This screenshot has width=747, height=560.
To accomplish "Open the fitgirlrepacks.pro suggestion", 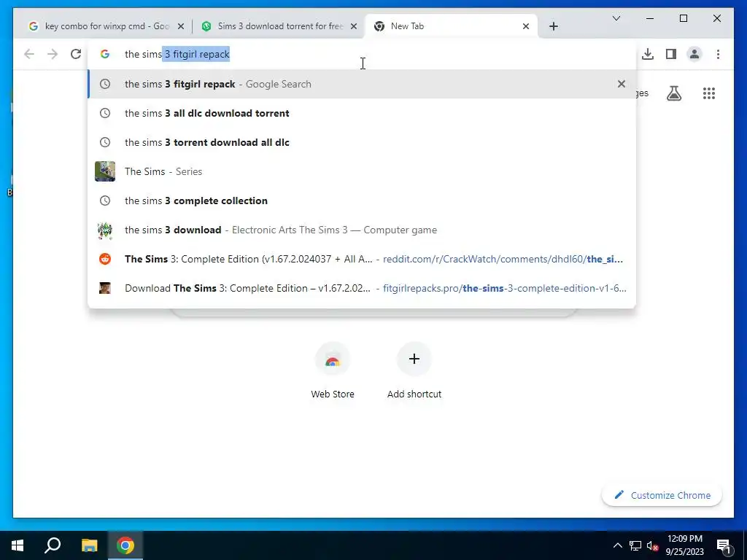I will pos(362,288).
